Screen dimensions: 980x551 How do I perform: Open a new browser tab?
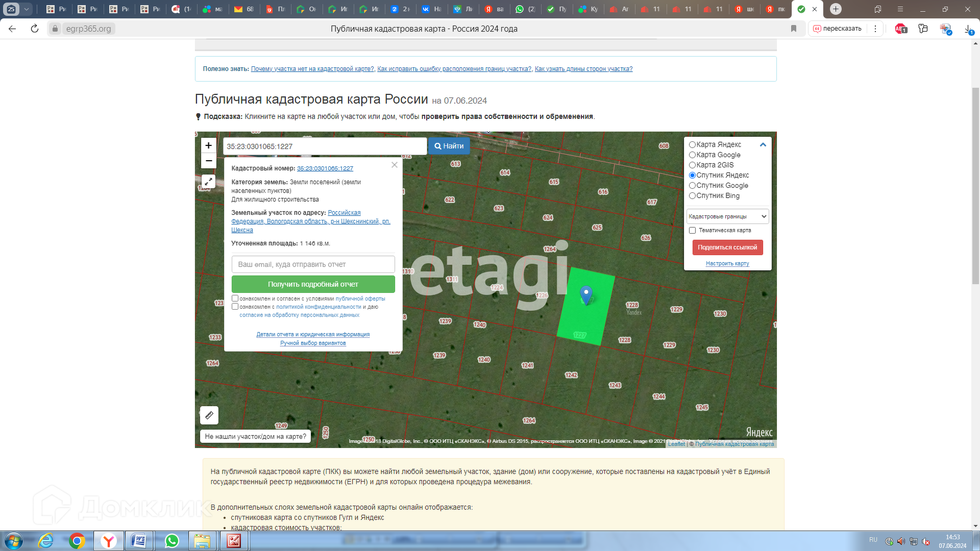pyautogui.click(x=836, y=9)
